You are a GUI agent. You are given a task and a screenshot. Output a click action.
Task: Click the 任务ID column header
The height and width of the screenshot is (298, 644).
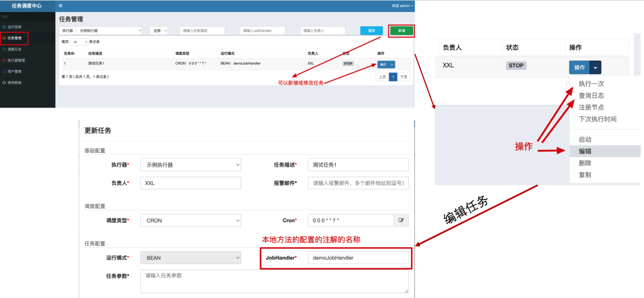(69, 54)
